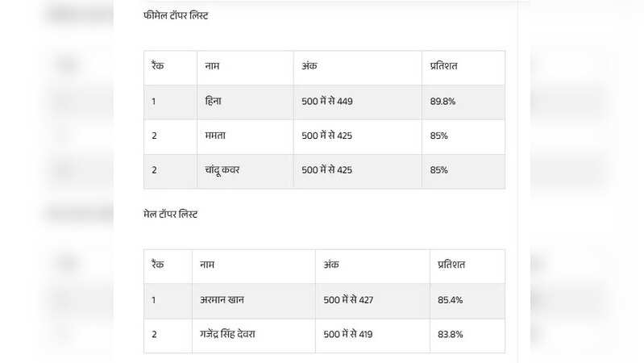Click the नाम header in the male toppers table
Viewport: 644px width, 363px height.
coord(208,265)
